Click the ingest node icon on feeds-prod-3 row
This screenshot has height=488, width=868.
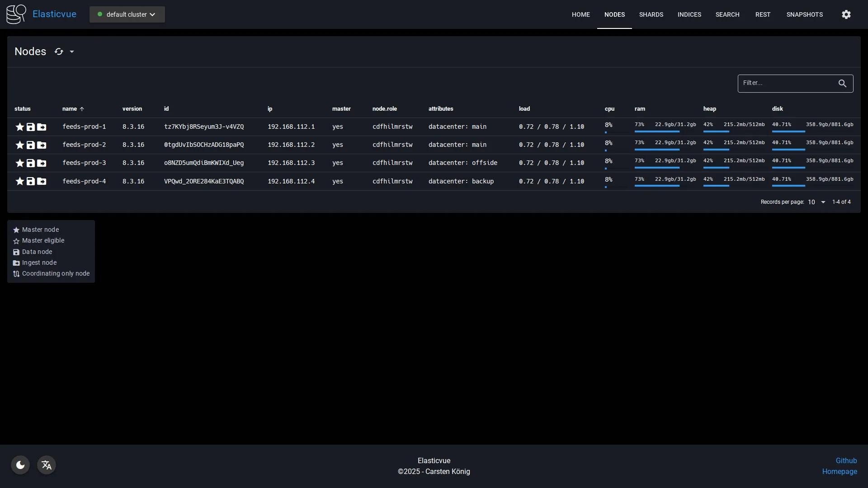(42, 163)
